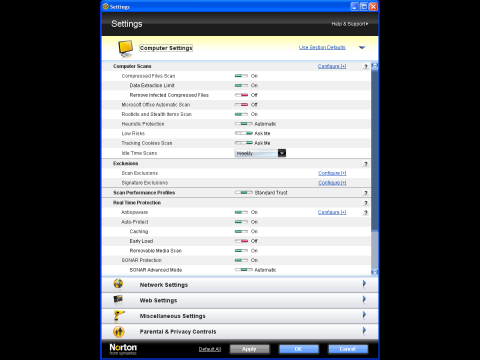Adjust the Tracking Cookies Scan slider
The height and width of the screenshot is (360, 480).
[x=244, y=143]
